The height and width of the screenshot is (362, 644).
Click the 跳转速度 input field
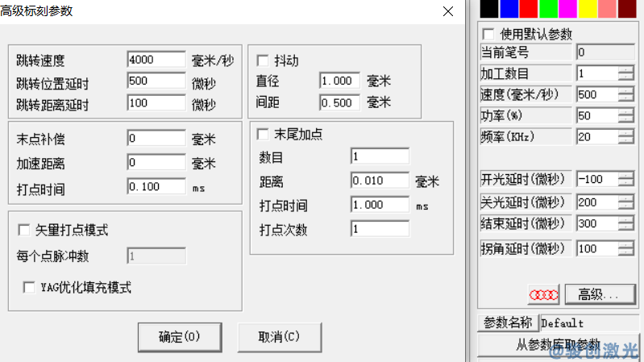[156, 60]
